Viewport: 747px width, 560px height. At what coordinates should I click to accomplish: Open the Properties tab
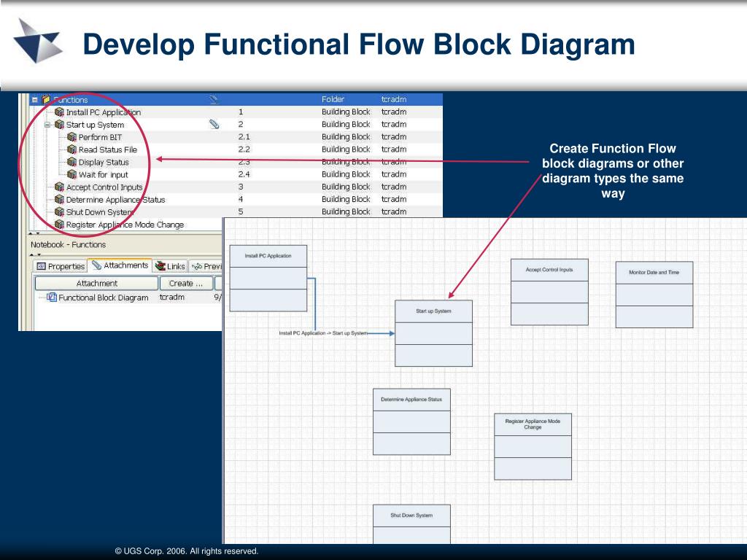(x=61, y=266)
